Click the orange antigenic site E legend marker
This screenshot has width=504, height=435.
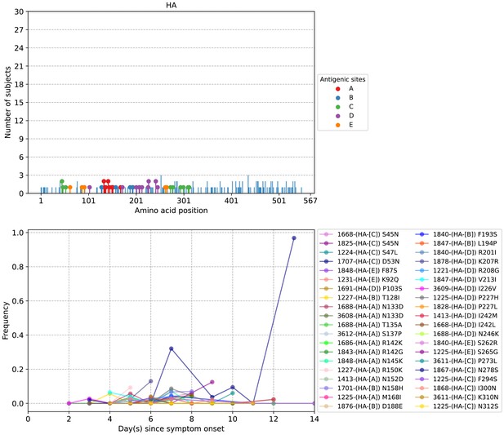(338, 125)
